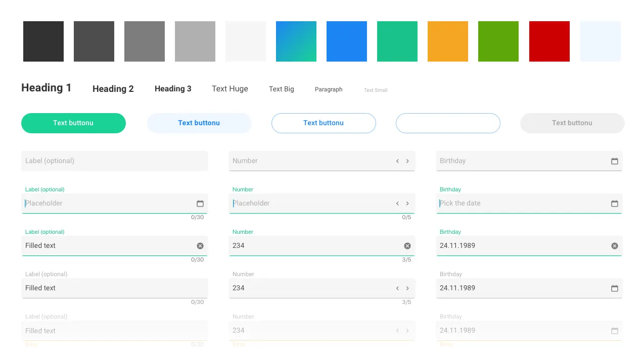Image resolution: width=644 pixels, height=361 pixels.
Task: Focus the empty Label (optional) collapsed field
Action: click(x=115, y=161)
